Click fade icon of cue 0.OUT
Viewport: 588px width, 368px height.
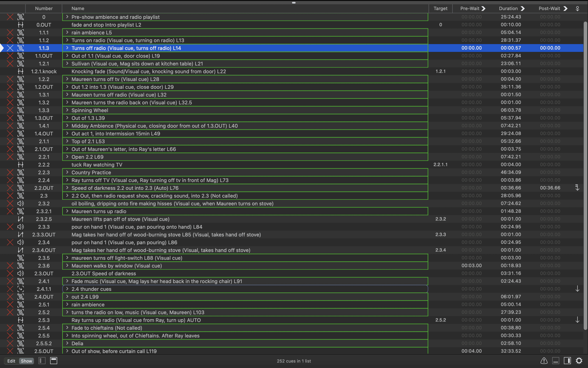(x=20, y=25)
